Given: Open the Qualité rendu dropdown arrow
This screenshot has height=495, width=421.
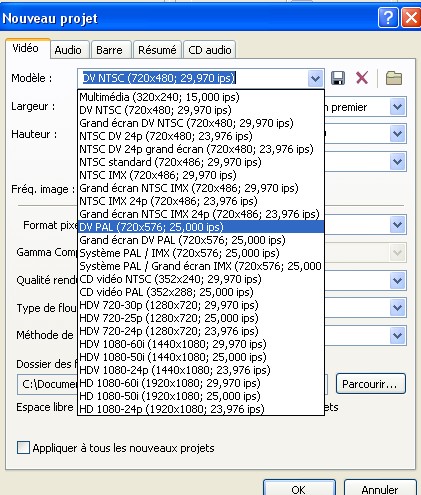Looking at the screenshot, I should coord(397,280).
